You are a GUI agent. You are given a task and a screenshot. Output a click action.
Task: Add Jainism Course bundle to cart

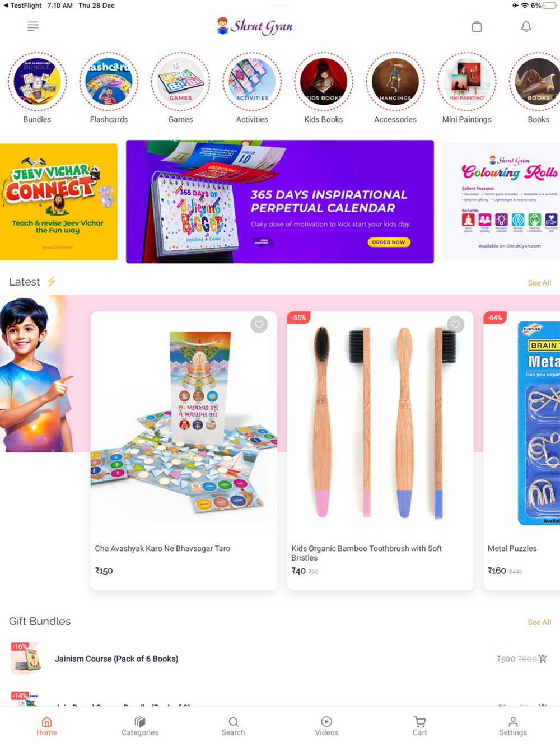click(543, 659)
